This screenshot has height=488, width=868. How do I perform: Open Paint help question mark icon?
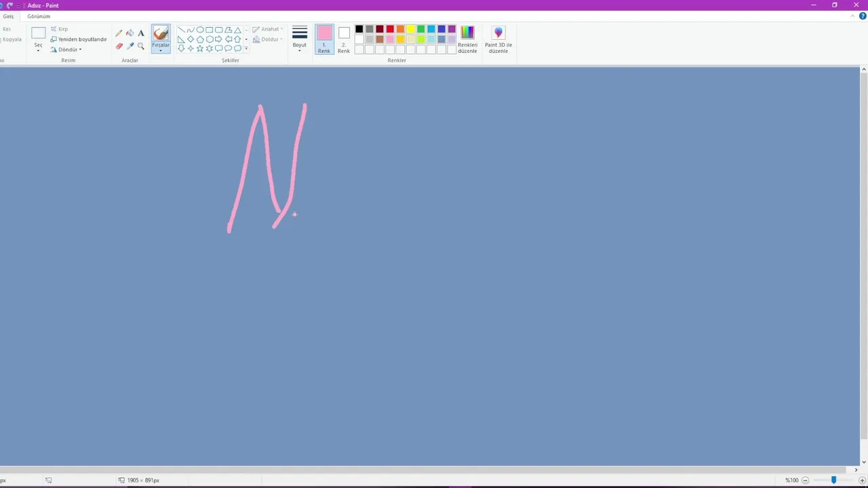coord(863,16)
